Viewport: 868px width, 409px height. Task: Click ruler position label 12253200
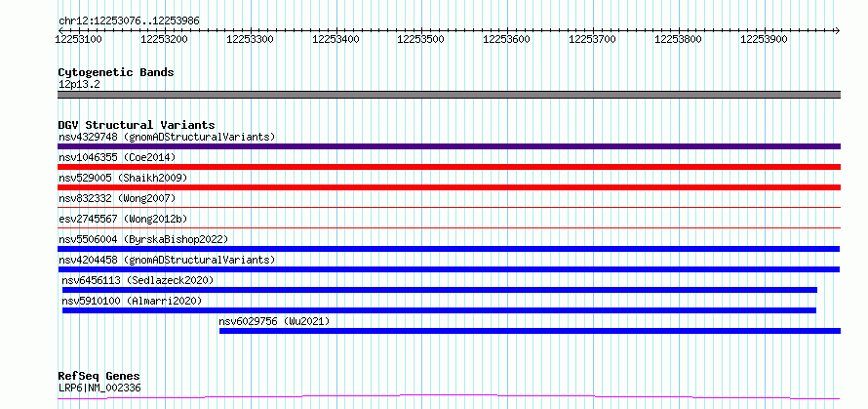tap(165, 39)
